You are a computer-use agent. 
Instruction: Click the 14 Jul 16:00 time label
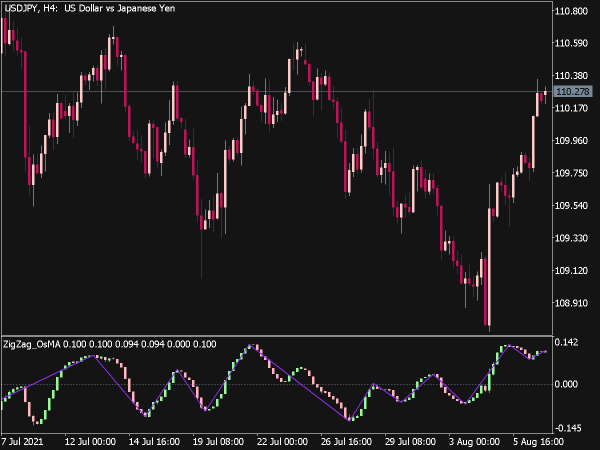154,442
